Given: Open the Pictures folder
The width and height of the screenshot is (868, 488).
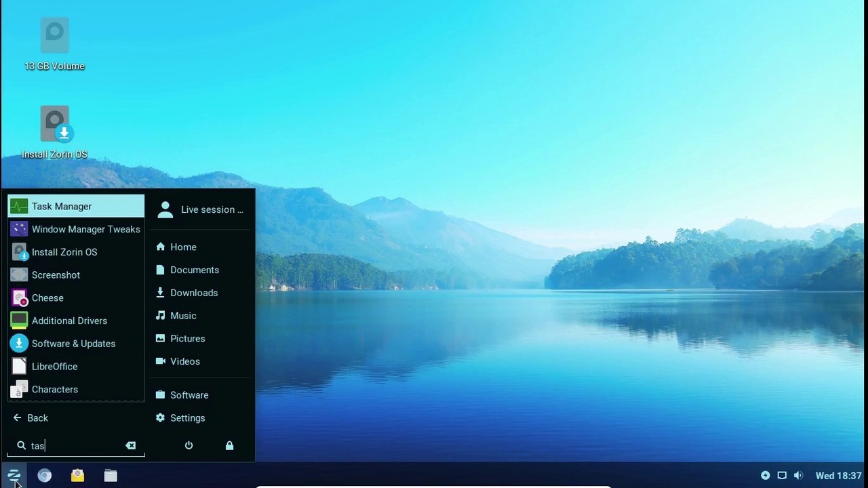Looking at the screenshot, I should click(200, 339).
